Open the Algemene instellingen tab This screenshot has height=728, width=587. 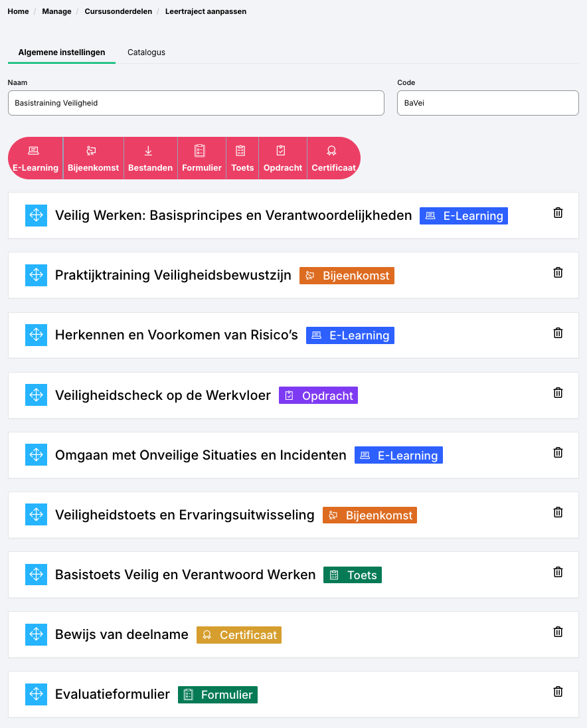point(62,52)
